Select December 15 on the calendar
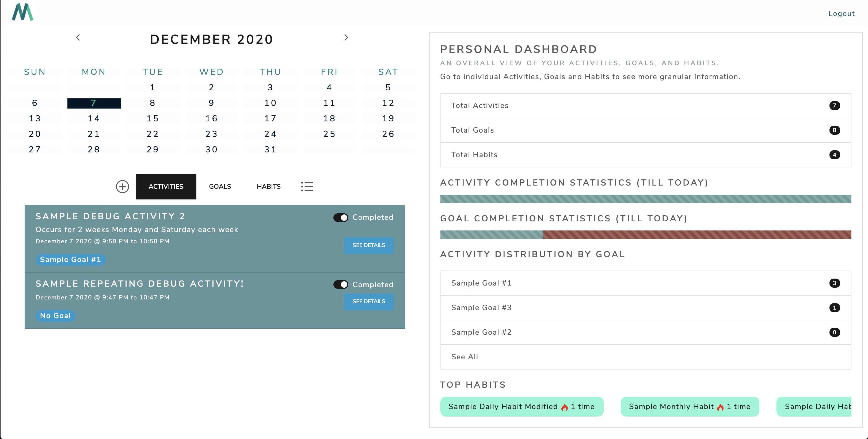 click(152, 118)
